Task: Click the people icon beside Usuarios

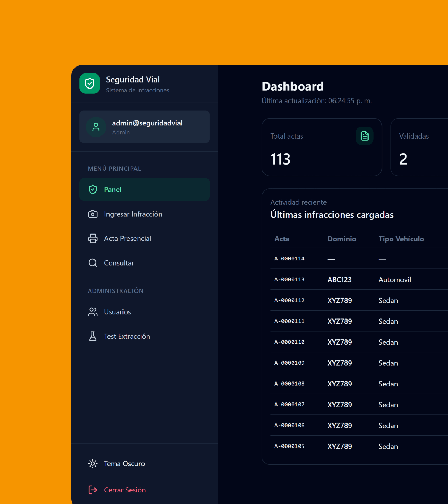Action: pyautogui.click(x=93, y=312)
